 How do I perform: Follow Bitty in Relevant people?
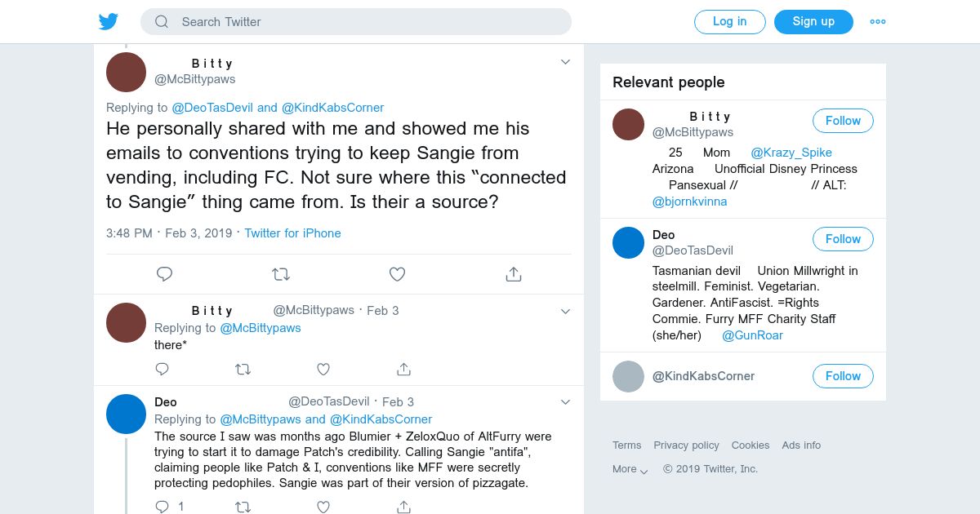tap(843, 121)
